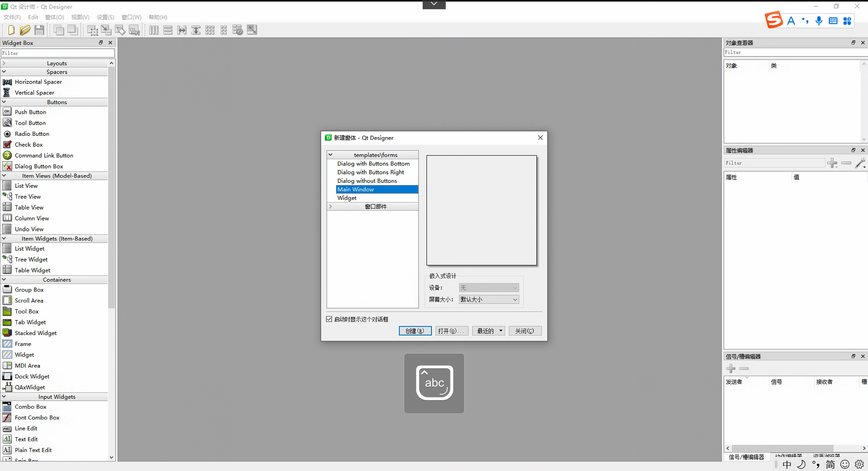Select the Widget template in list
The height and width of the screenshot is (471, 868).
pos(347,198)
